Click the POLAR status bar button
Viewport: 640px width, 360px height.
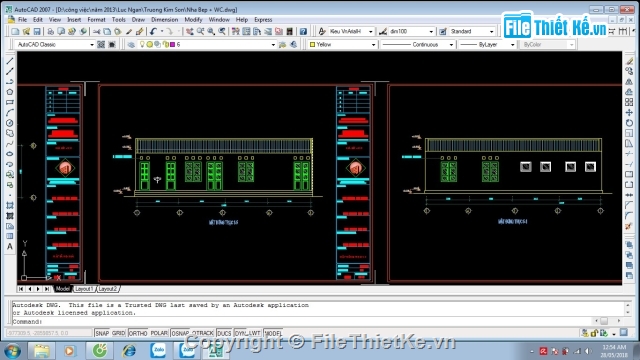point(159,333)
